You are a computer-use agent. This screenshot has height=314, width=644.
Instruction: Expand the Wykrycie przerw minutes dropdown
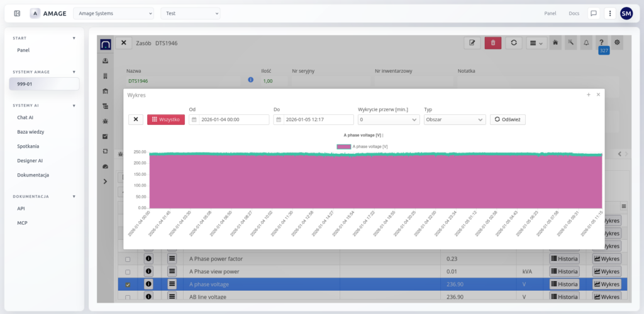[389, 119]
